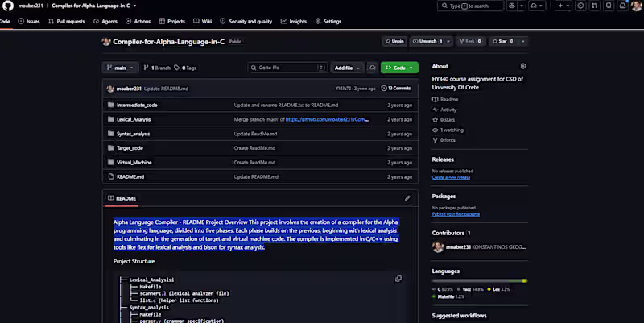This screenshot has width=644, height=323.
Task: Click the Copilot icon beside Add file
Action: click(x=372, y=68)
